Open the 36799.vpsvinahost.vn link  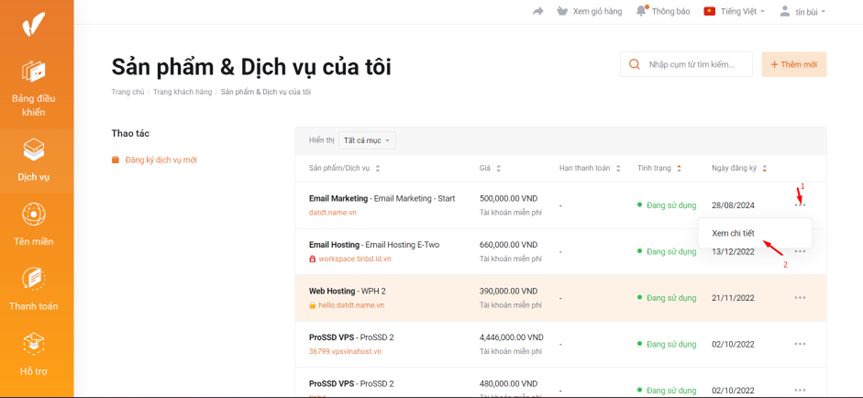345,351
